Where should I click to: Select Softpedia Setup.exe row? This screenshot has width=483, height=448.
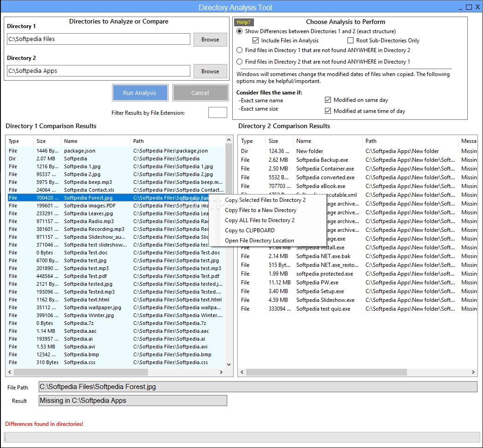(x=359, y=291)
